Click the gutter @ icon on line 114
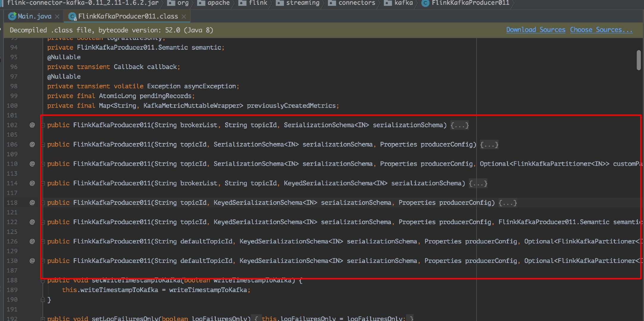Viewport: 644px width, 321px height. [32, 183]
